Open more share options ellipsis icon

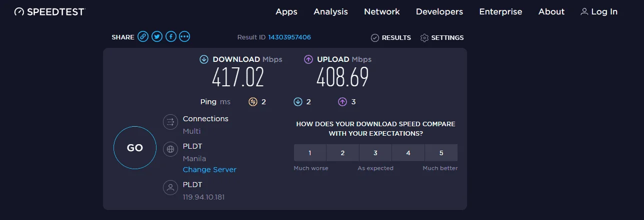click(x=185, y=36)
